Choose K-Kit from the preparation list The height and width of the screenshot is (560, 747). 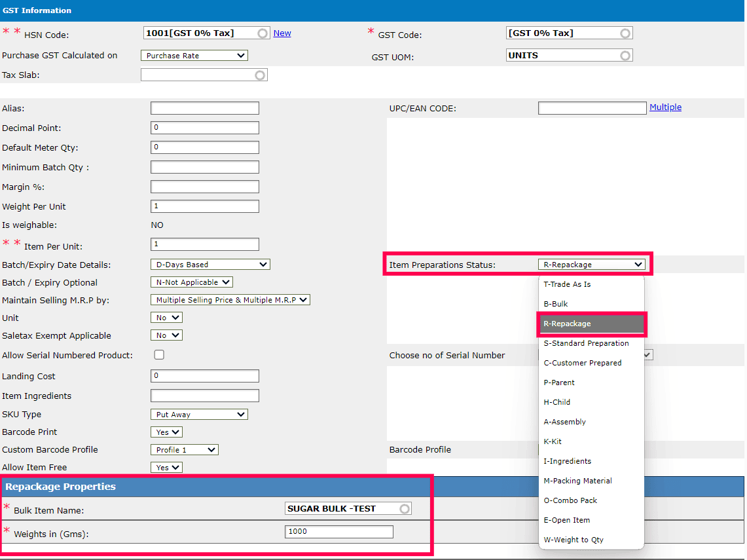tap(553, 441)
